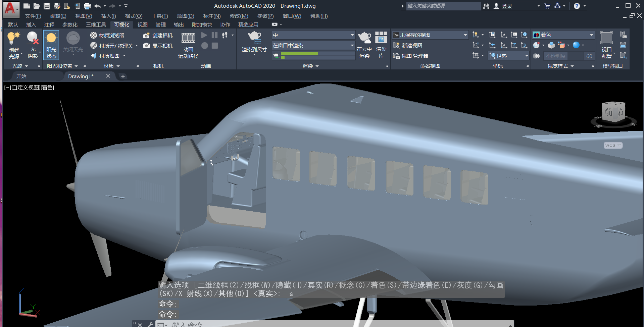Click the new drawing tab plus button
The image size is (644, 327).
click(x=123, y=76)
